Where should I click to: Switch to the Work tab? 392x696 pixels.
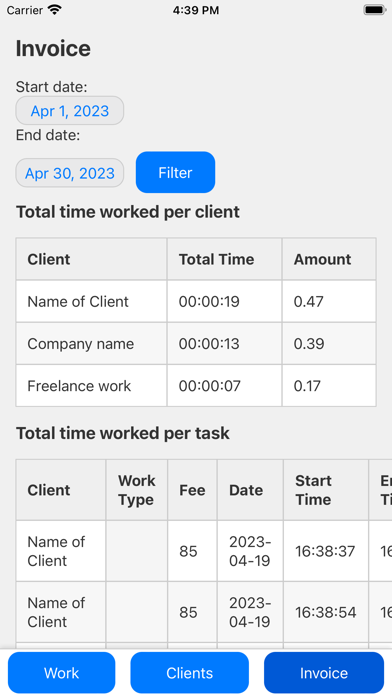(62, 673)
